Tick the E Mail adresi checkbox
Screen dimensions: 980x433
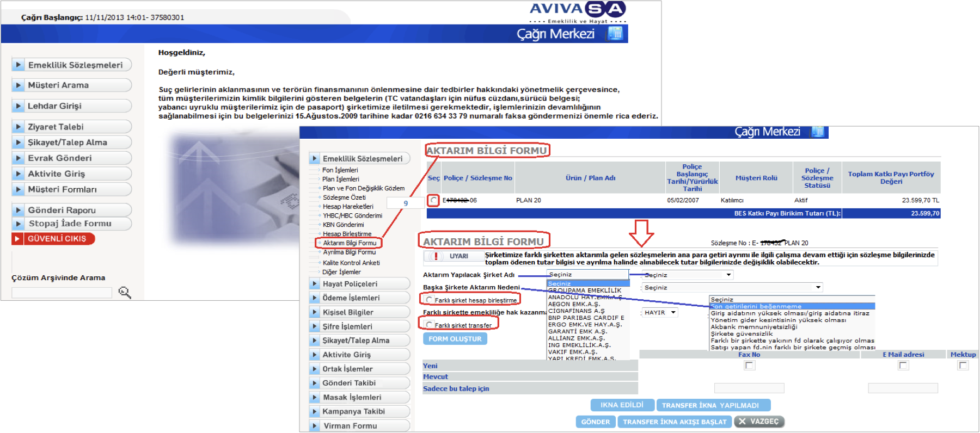903,366
